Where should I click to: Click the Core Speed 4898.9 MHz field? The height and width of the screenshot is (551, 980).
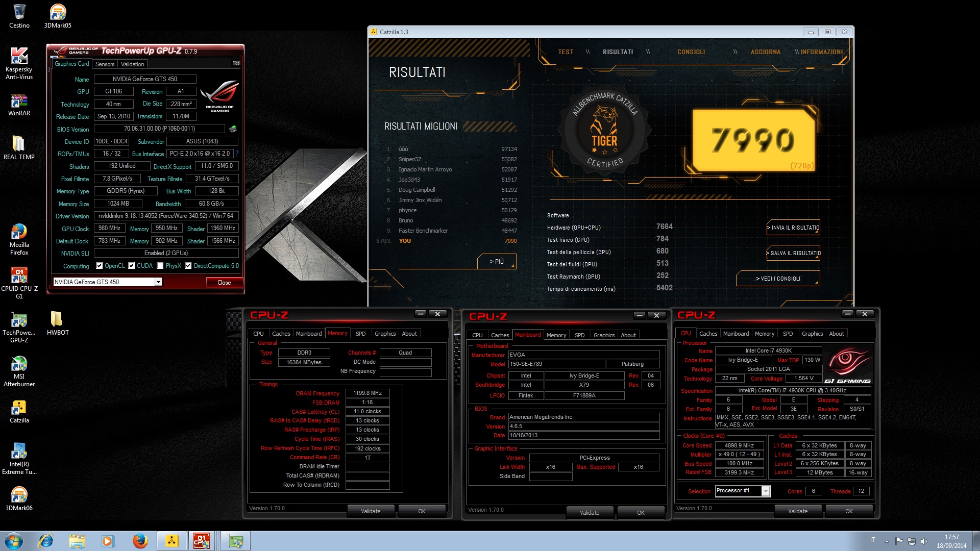(739, 445)
